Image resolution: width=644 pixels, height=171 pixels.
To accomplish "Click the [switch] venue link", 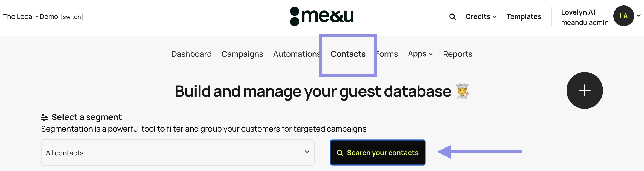I will point(72,17).
